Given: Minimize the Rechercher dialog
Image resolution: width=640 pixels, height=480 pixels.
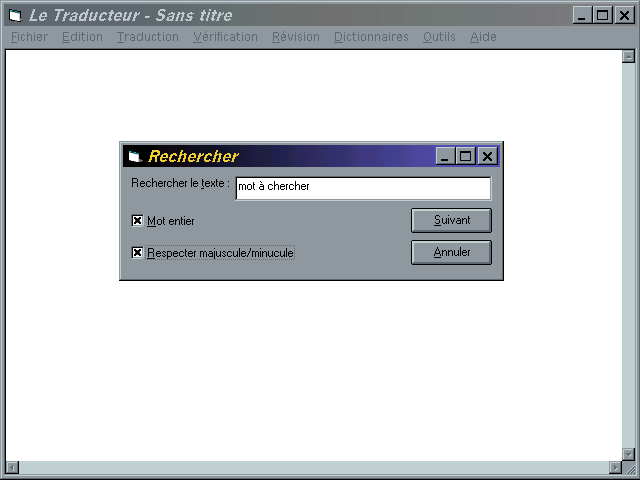Looking at the screenshot, I should point(445,156).
